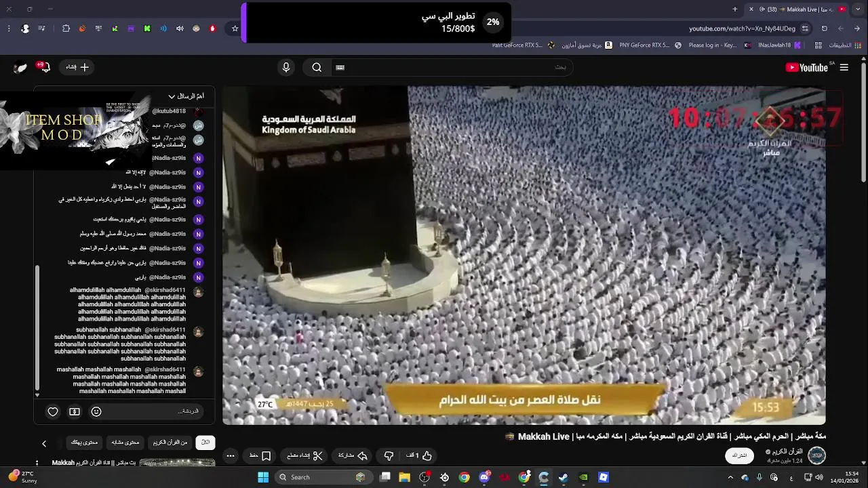Open the YouTube account avatar menu
This screenshot has width=868, height=488.
[20, 67]
